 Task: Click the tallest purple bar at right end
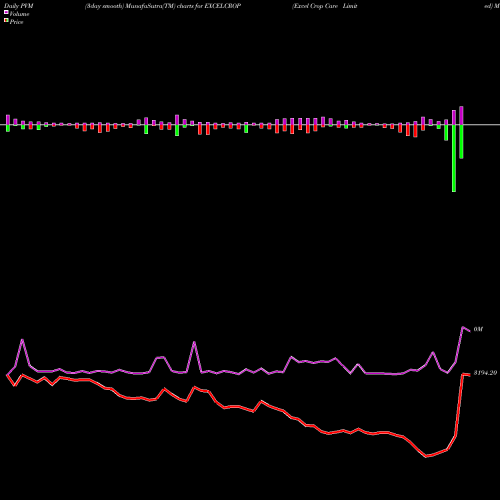(x=461, y=116)
